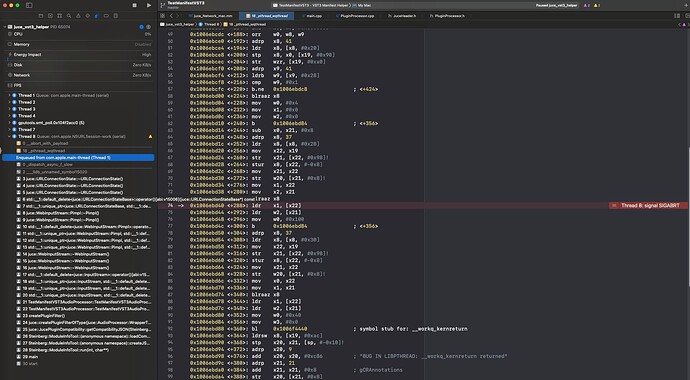Collapse Thread 8 NSURLSession-work disclosure
The width and height of the screenshot is (690, 380).
(x=9, y=136)
